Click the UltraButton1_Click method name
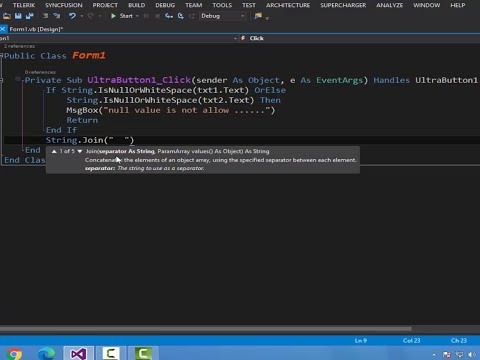480x360 pixels. pyautogui.click(x=139, y=80)
